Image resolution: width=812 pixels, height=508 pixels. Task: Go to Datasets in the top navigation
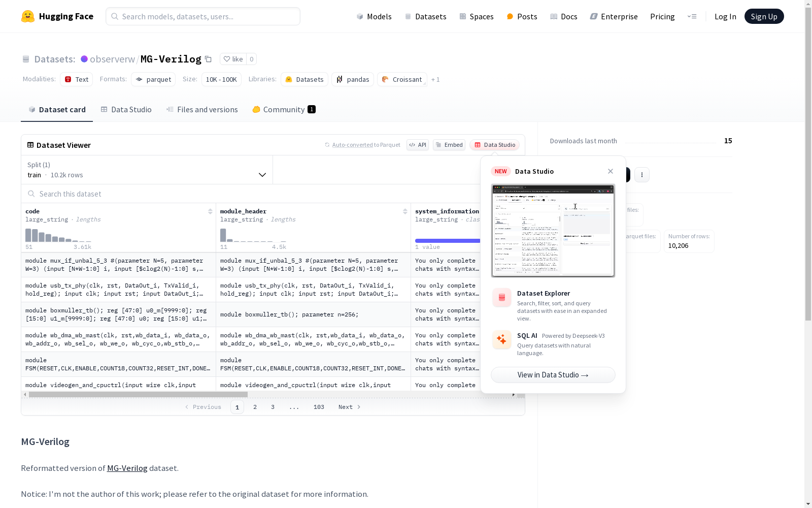pyautogui.click(x=425, y=16)
